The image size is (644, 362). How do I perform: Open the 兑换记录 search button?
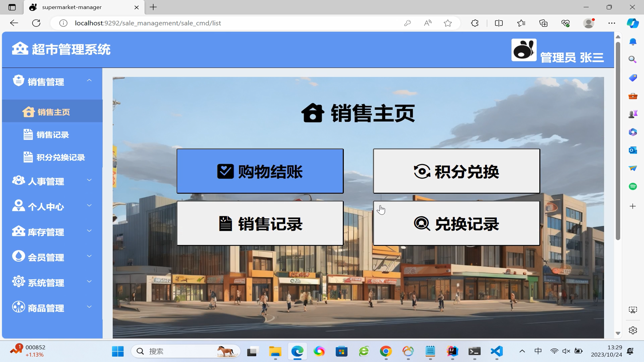click(456, 224)
